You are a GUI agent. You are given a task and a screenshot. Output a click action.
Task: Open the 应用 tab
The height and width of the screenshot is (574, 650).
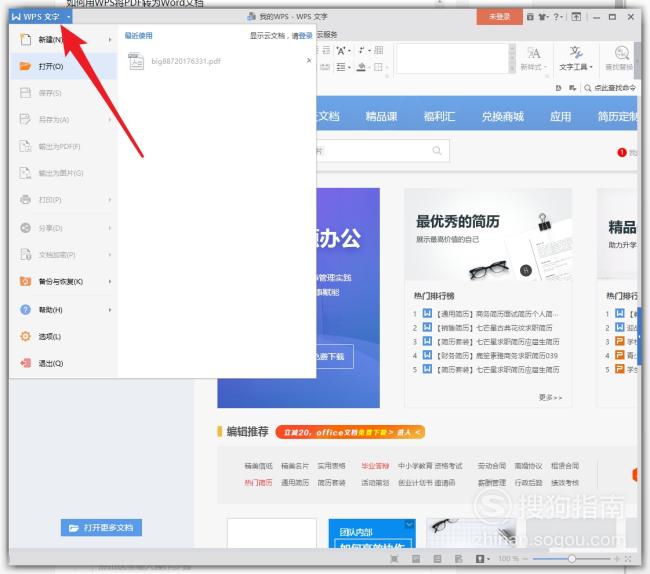tap(560, 116)
